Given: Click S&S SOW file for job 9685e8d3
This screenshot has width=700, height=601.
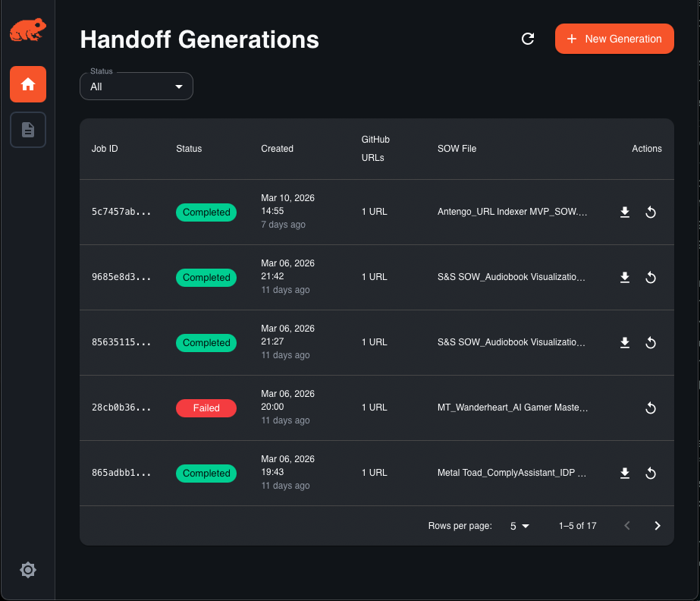Looking at the screenshot, I should point(511,277).
